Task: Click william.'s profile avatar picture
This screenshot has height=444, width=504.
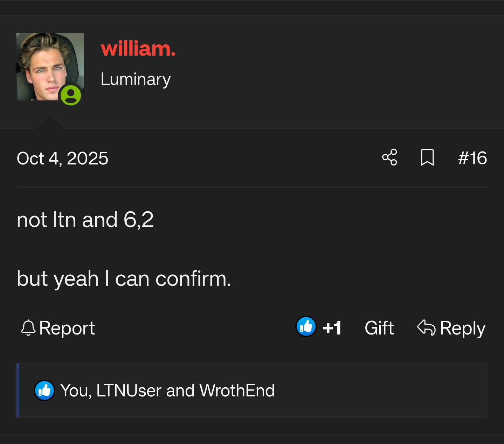Action: click(50, 66)
